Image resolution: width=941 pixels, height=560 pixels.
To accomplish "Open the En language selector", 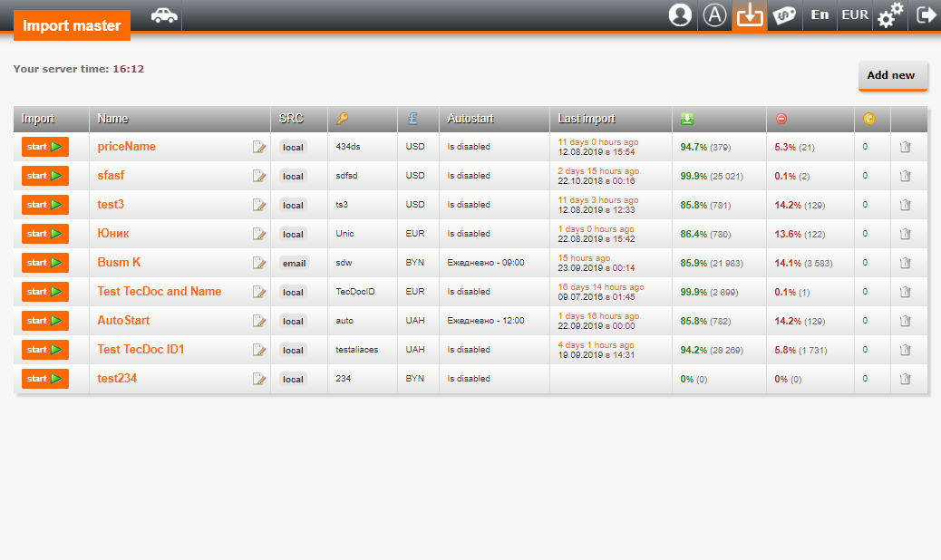I will pos(820,15).
